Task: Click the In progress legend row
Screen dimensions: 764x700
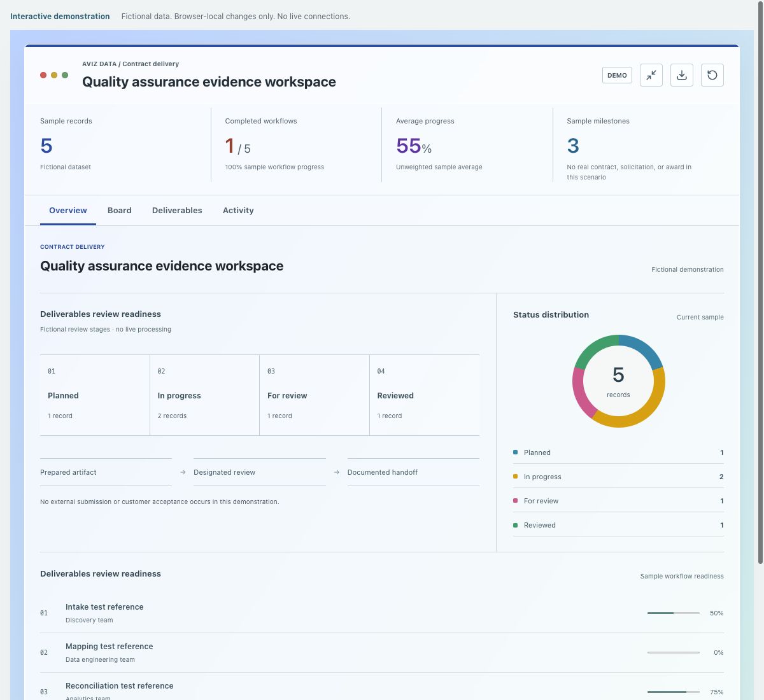Action: (x=618, y=477)
